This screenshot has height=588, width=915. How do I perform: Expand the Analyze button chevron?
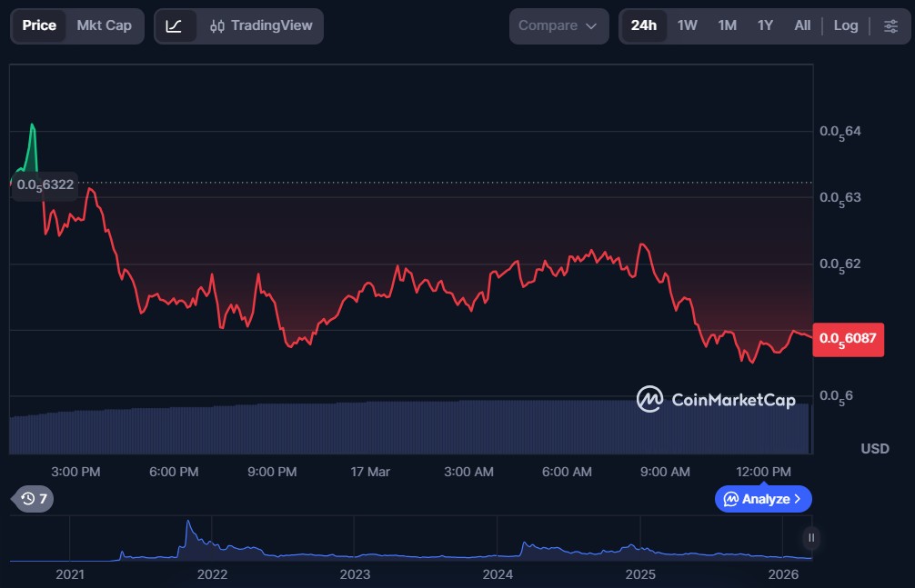798,499
